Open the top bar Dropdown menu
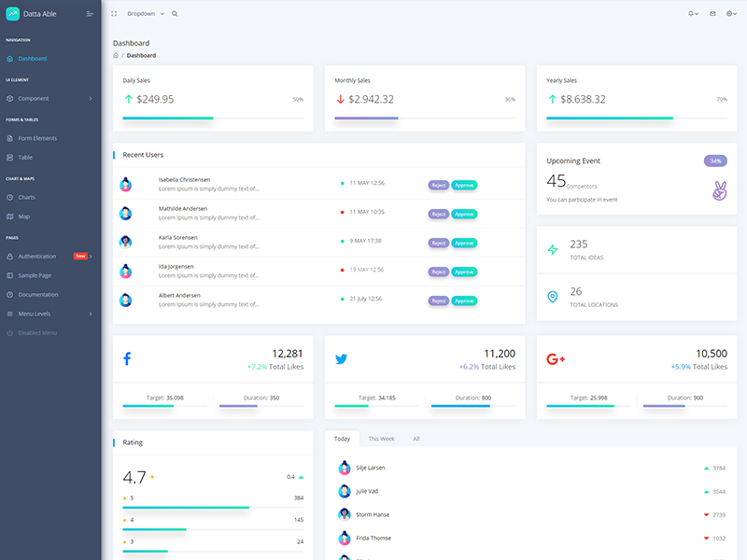The image size is (747, 560). coord(146,14)
